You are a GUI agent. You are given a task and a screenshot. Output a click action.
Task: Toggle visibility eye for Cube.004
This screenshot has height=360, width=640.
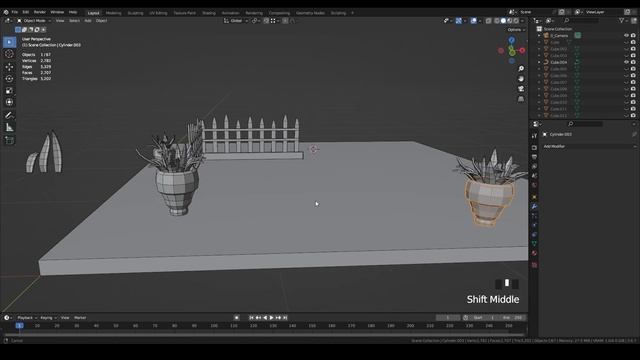pos(626,62)
